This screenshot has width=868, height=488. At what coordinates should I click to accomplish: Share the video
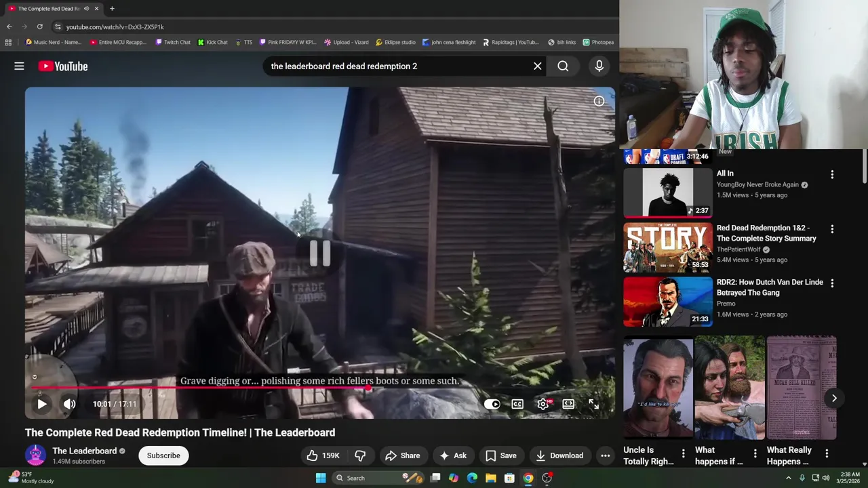(x=402, y=455)
